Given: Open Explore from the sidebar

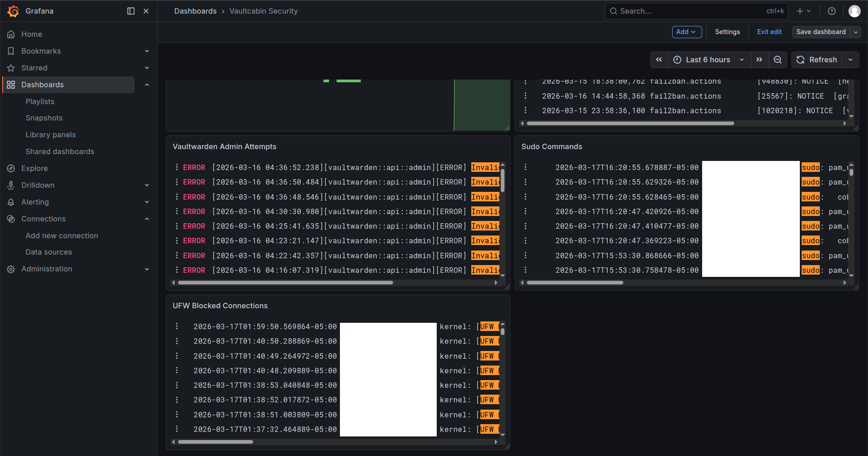Looking at the screenshot, I should pyautogui.click(x=35, y=168).
